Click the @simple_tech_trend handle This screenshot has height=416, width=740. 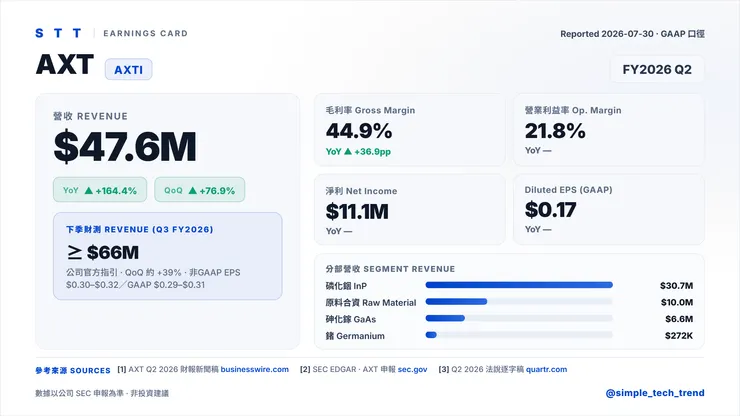tap(655, 393)
